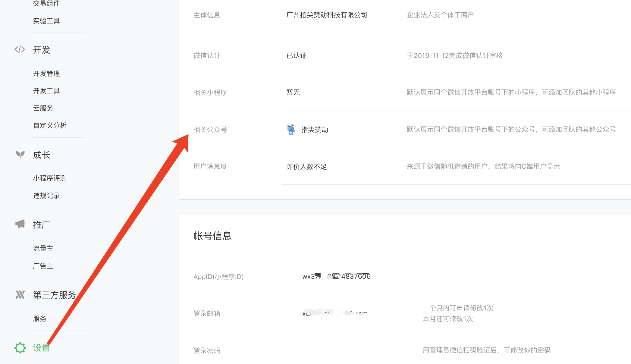Image resolution: width=631 pixels, height=364 pixels.
Task: Click the code brackets icon beside 开发
Action: point(20,49)
